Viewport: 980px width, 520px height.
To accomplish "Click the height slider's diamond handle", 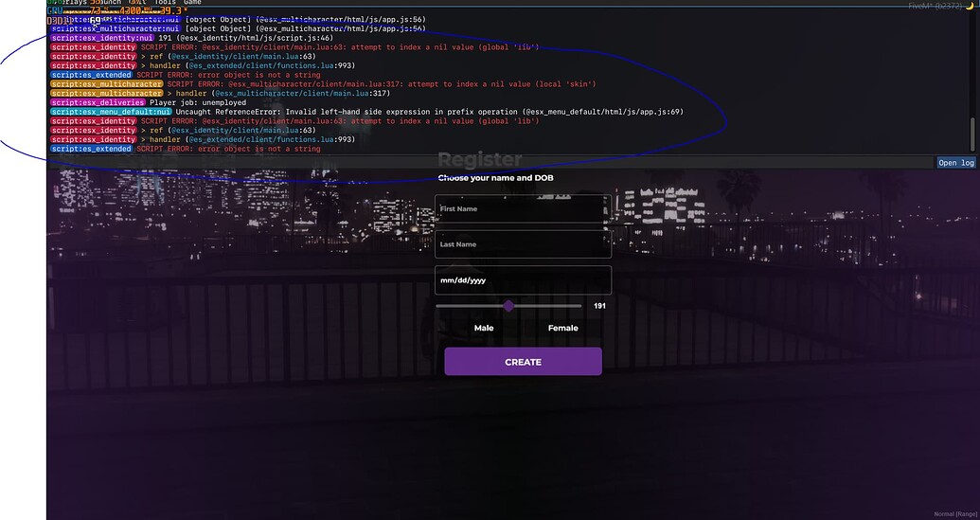I will click(508, 306).
